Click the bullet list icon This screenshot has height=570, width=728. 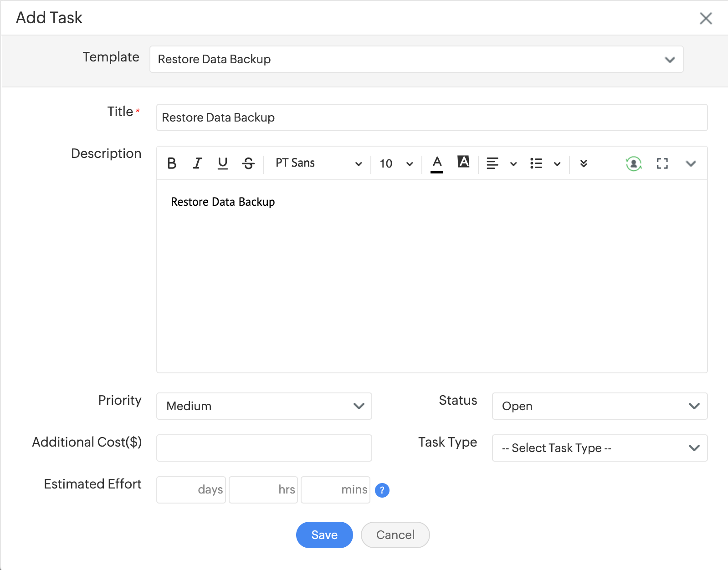click(x=536, y=163)
